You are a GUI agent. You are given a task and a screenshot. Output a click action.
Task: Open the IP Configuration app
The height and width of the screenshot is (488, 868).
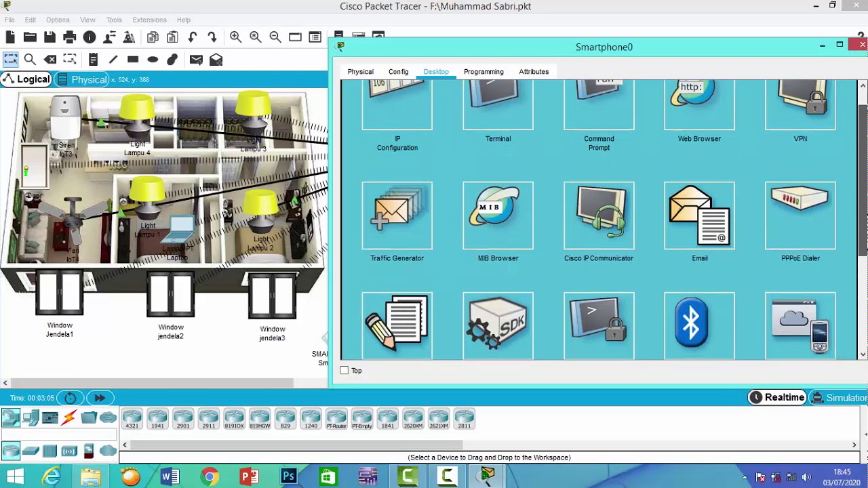tap(397, 105)
